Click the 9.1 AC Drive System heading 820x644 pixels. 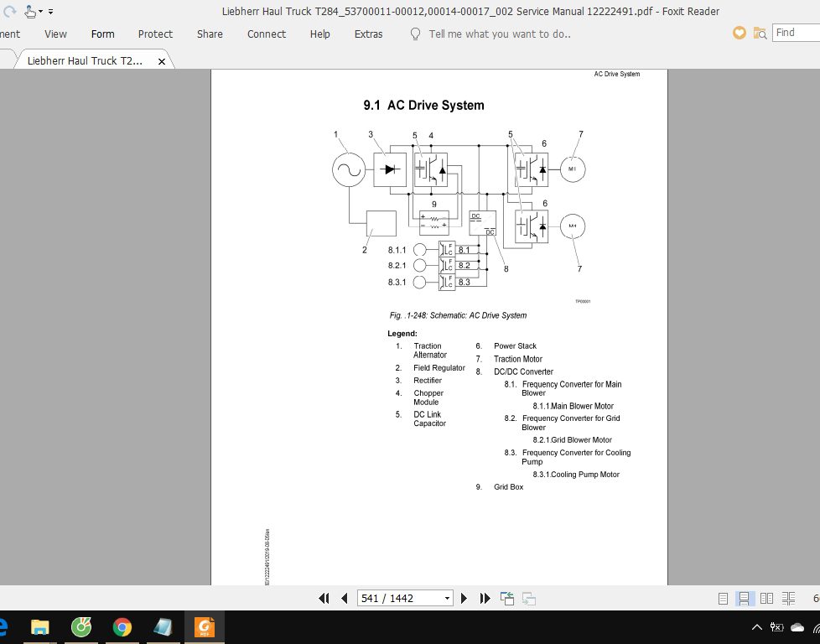point(423,105)
